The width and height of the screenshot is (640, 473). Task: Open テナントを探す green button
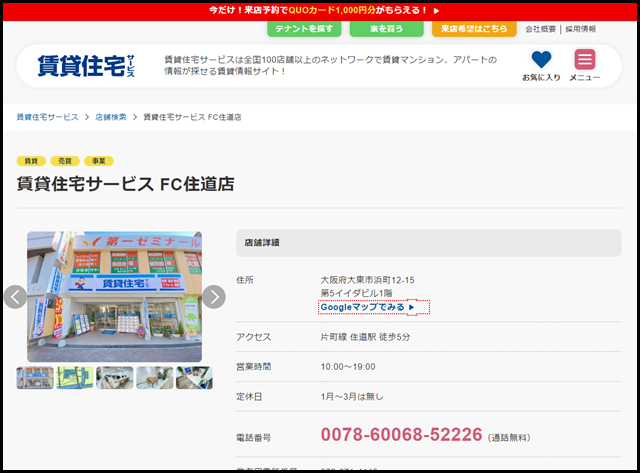[x=304, y=29]
